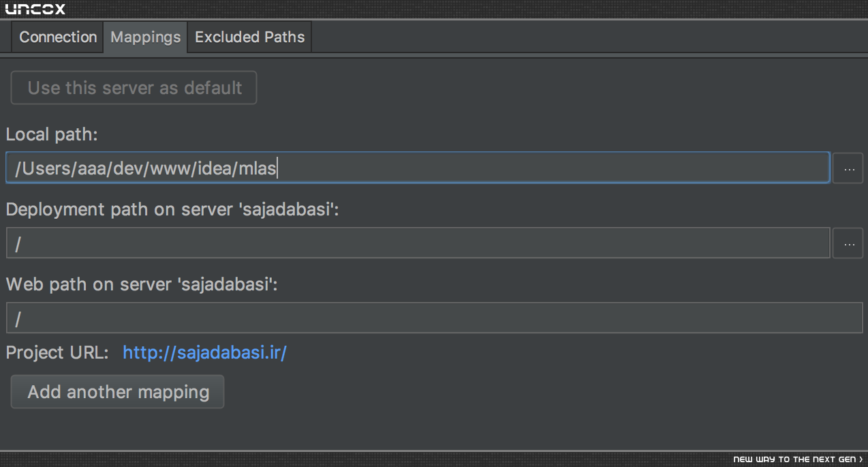Open the http://sajadabasi.ir/ project URL link
Image resolution: width=868 pixels, height=467 pixels.
click(204, 353)
